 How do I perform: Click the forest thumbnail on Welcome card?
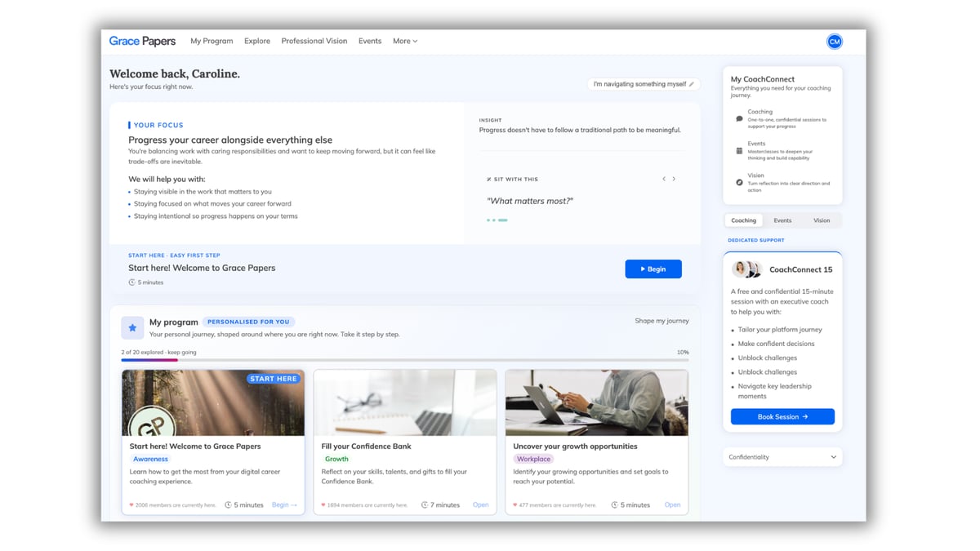pyautogui.click(x=213, y=403)
